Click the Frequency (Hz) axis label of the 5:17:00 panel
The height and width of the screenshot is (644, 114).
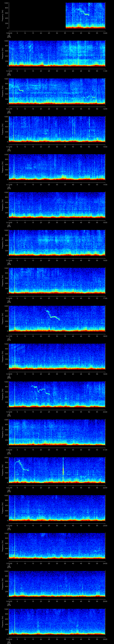coord(3,318)
